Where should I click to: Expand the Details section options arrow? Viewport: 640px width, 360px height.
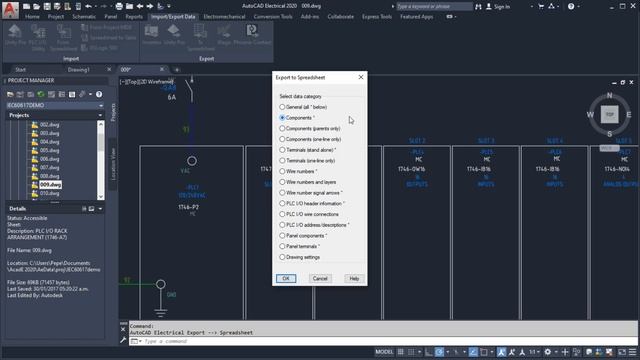(x=100, y=209)
